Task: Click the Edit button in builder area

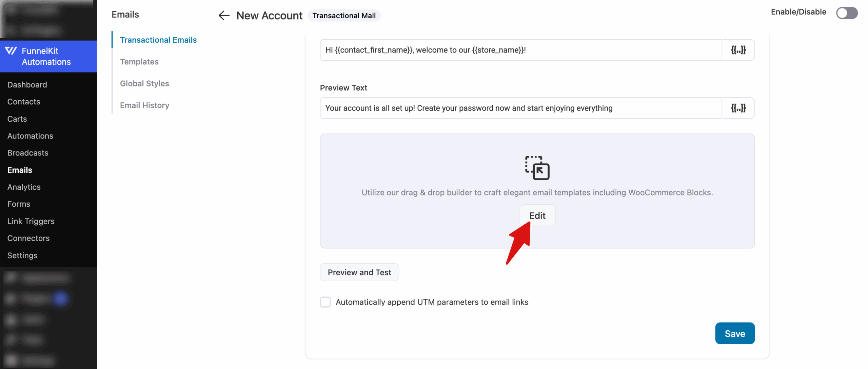Action: pos(537,216)
